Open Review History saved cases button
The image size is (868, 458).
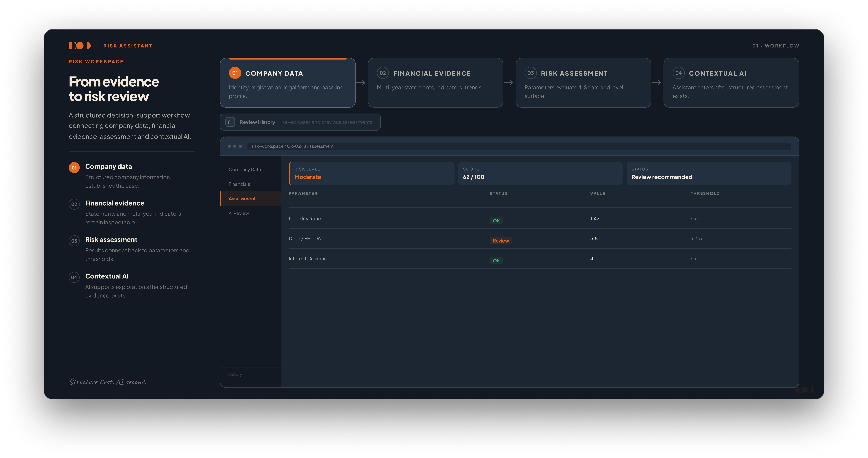(x=300, y=122)
